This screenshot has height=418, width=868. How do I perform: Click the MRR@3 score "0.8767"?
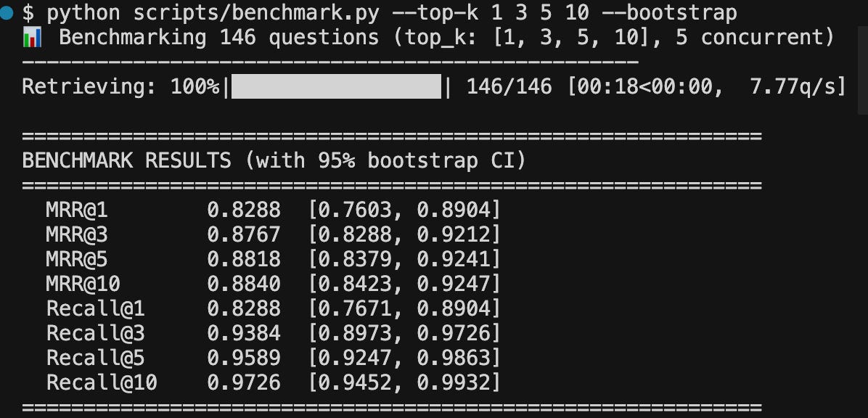pyautogui.click(x=244, y=234)
